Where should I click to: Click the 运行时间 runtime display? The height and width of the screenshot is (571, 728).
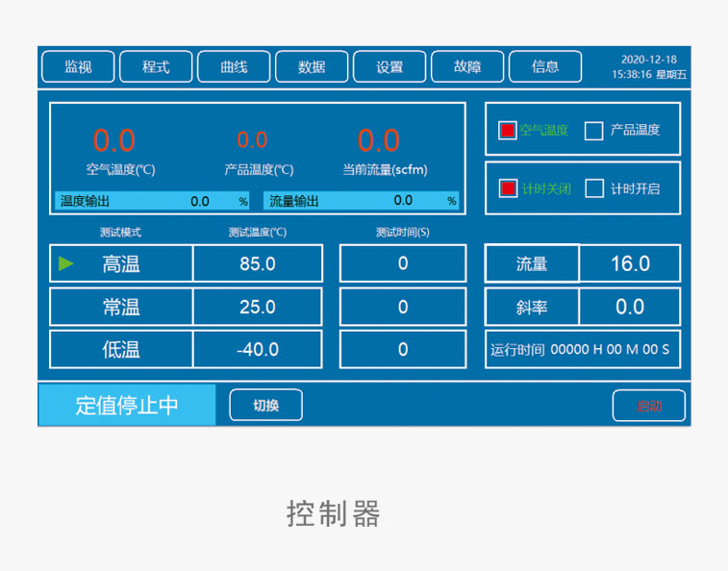(583, 349)
